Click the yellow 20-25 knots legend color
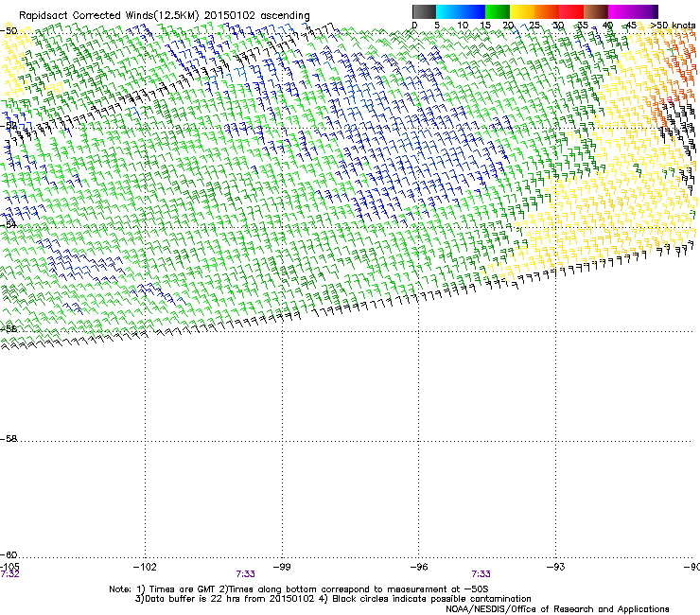 (522, 11)
